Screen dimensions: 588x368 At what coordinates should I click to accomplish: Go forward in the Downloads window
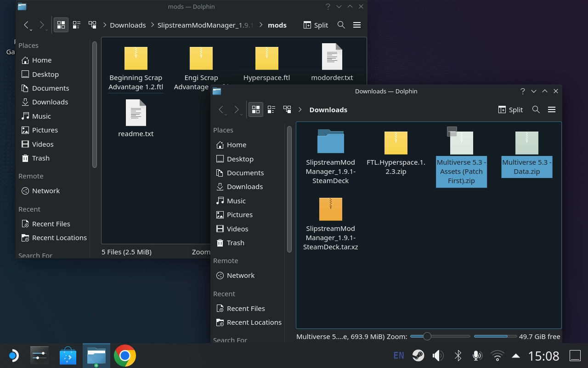coord(237,110)
